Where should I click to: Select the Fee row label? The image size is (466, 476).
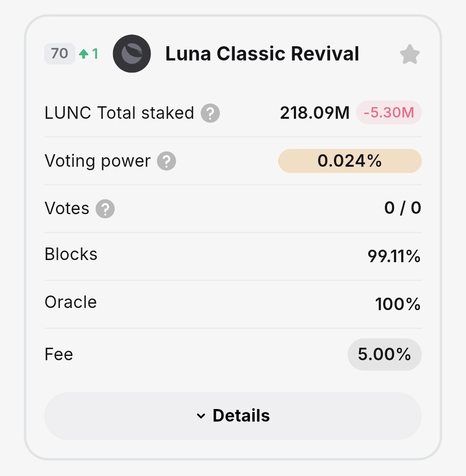point(59,354)
